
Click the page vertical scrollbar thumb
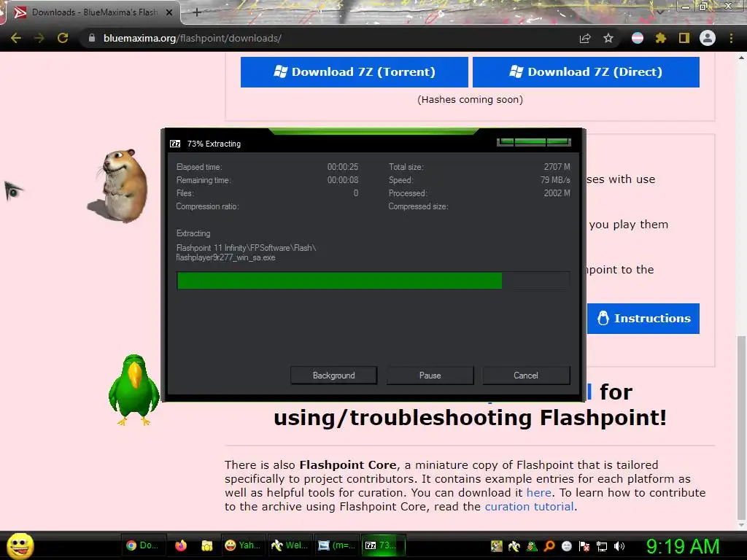(741, 427)
